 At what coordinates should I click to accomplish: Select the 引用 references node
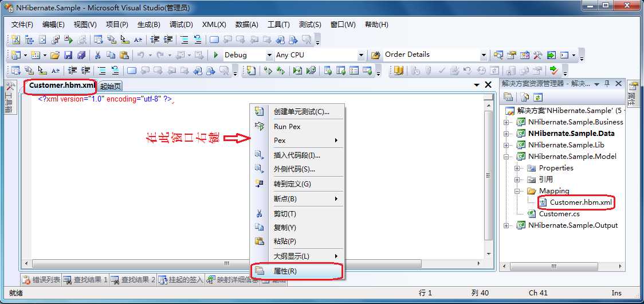546,180
